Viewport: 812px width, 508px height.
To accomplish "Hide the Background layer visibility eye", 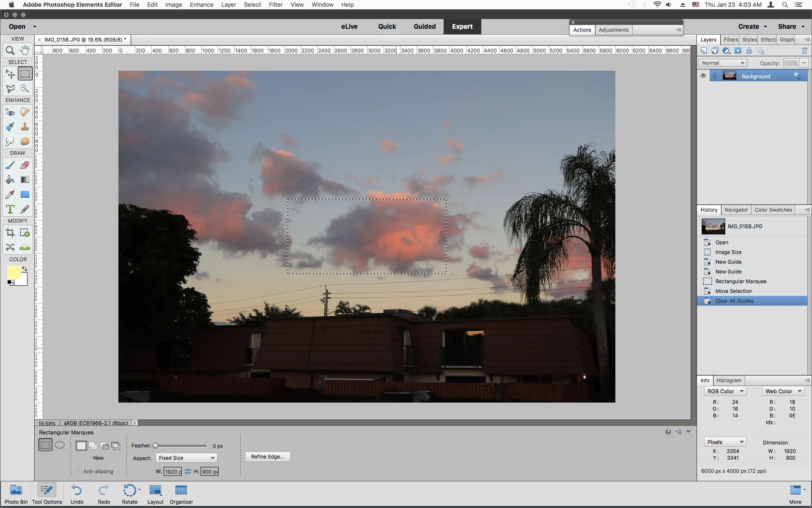I will 703,76.
